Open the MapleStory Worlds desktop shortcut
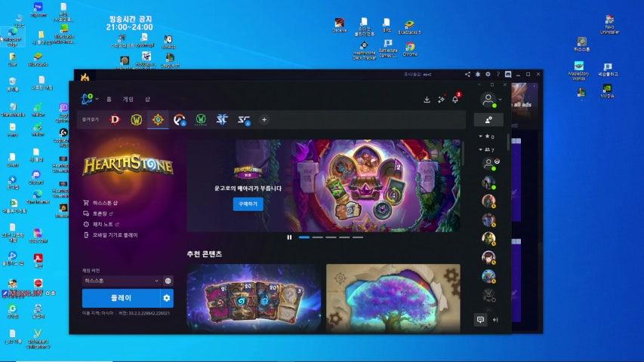Screen dimensions: 644x362 pos(579,71)
